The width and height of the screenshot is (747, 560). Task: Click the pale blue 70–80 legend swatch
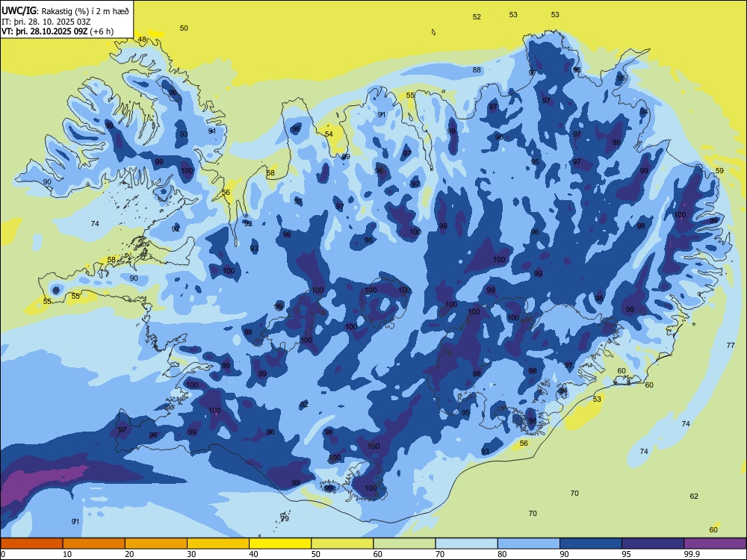click(x=466, y=544)
